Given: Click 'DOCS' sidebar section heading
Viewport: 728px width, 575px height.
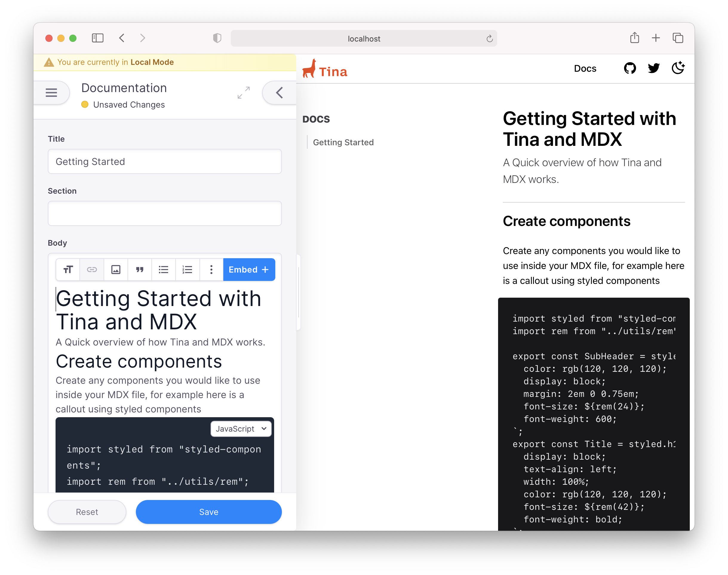Looking at the screenshot, I should click(316, 119).
